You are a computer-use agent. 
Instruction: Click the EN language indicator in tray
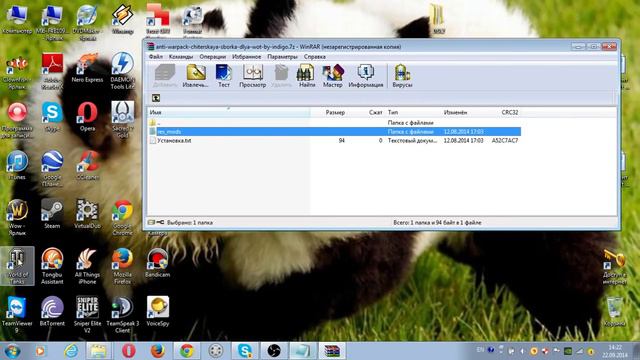480,350
